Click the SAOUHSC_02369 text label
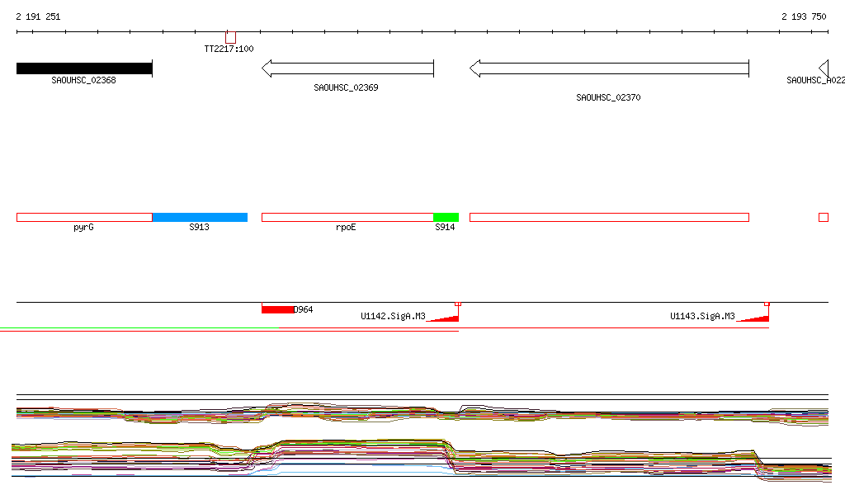 point(346,87)
